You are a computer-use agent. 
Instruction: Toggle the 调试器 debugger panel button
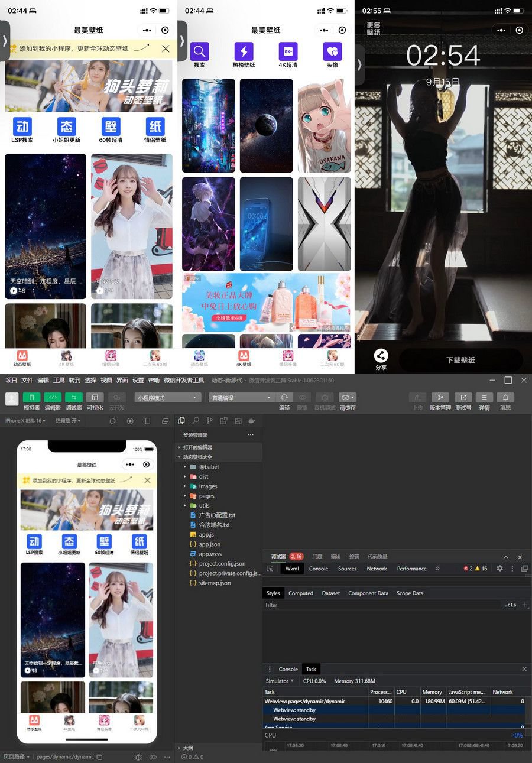pos(74,398)
